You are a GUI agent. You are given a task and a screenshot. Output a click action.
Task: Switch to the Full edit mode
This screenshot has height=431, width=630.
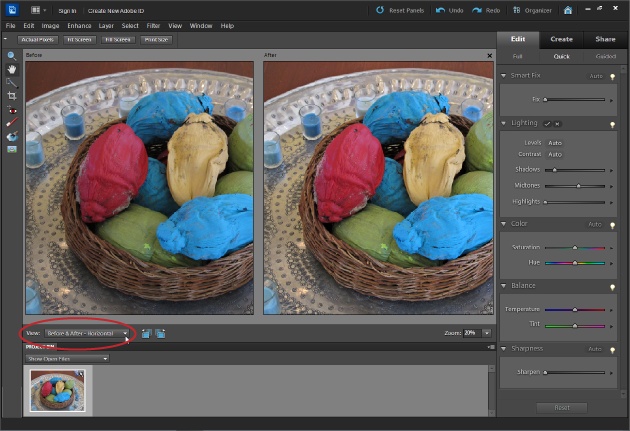click(x=517, y=57)
